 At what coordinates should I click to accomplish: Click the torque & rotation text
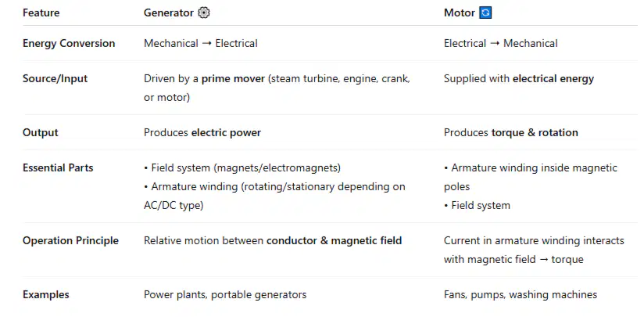(535, 133)
